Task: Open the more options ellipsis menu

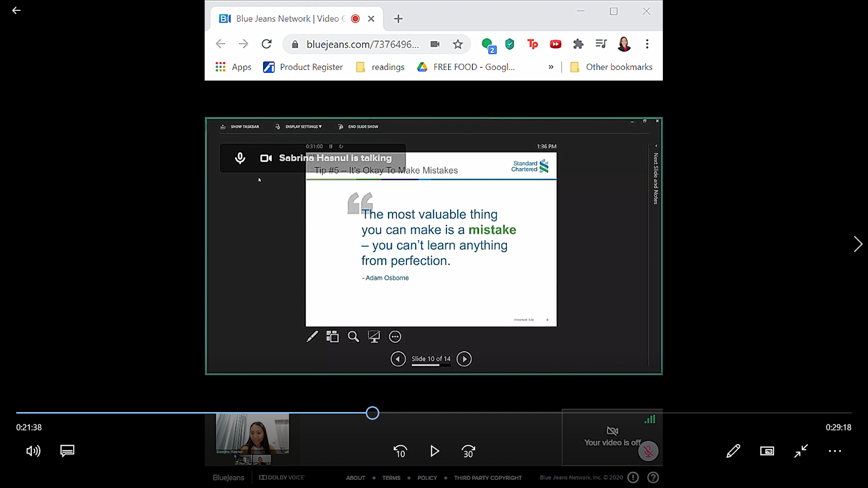Action: 835,451
